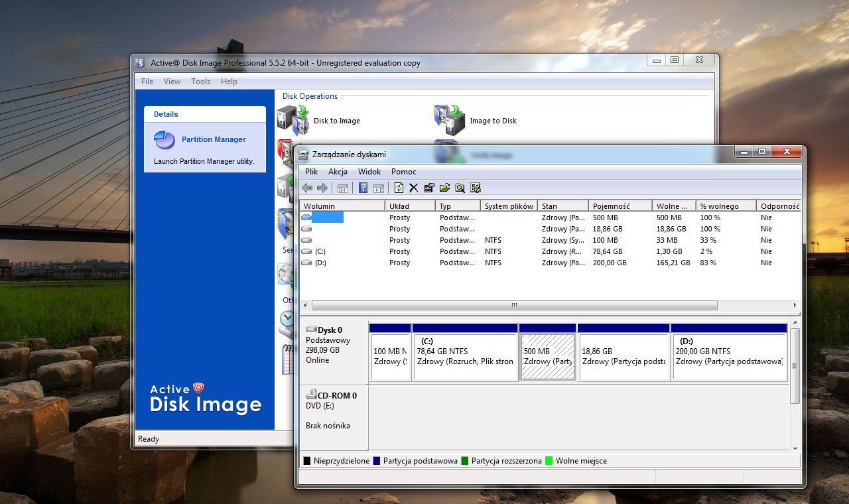Select the 100 MB partition block on Dysk 0

(x=390, y=352)
